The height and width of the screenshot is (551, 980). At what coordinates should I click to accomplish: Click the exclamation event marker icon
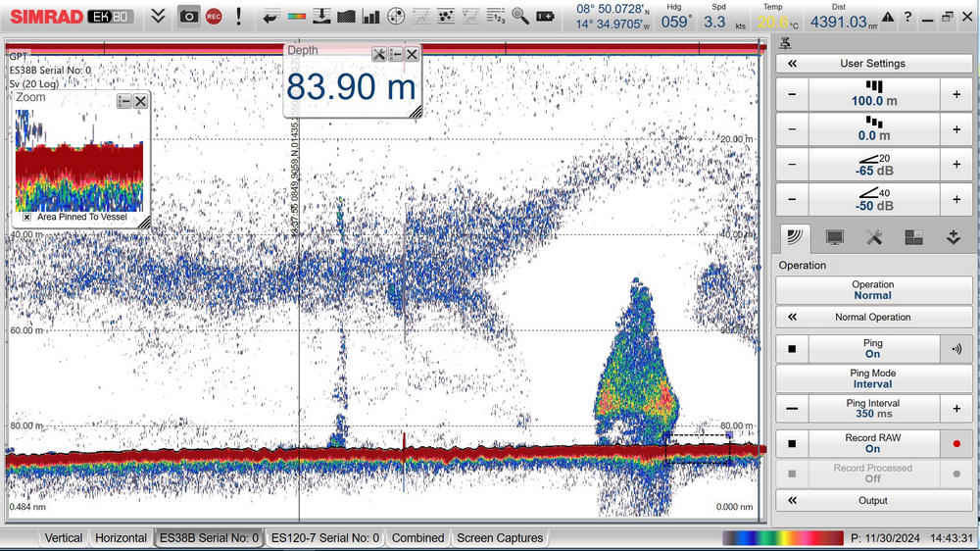click(239, 17)
